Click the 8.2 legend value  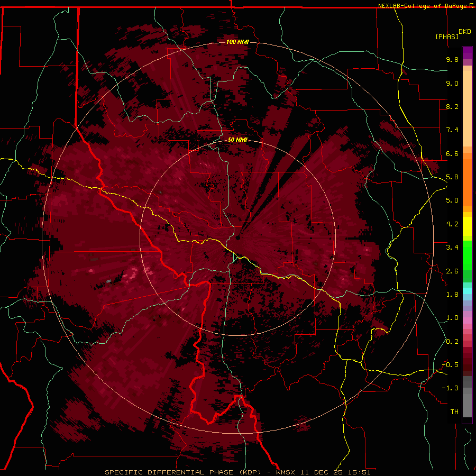(452, 106)
